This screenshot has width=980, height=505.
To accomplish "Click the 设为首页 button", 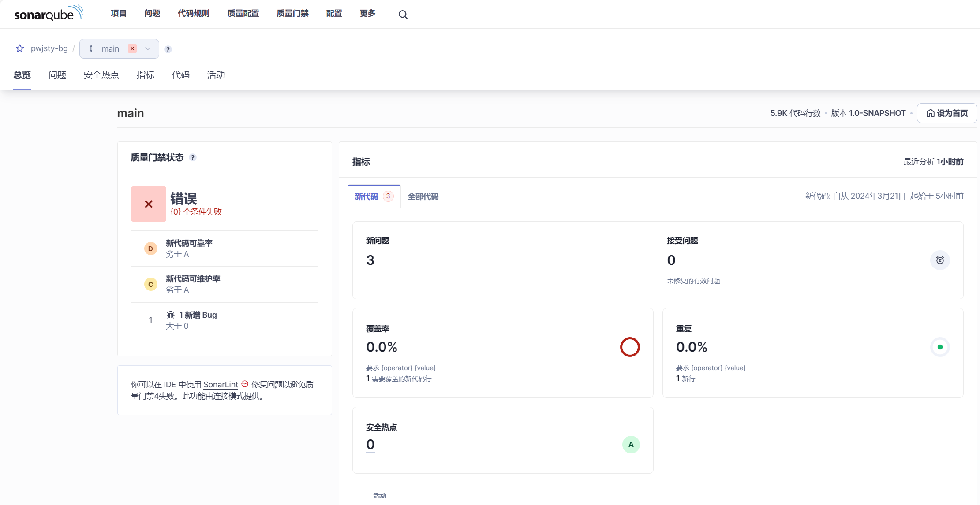I will click(946, 113).
